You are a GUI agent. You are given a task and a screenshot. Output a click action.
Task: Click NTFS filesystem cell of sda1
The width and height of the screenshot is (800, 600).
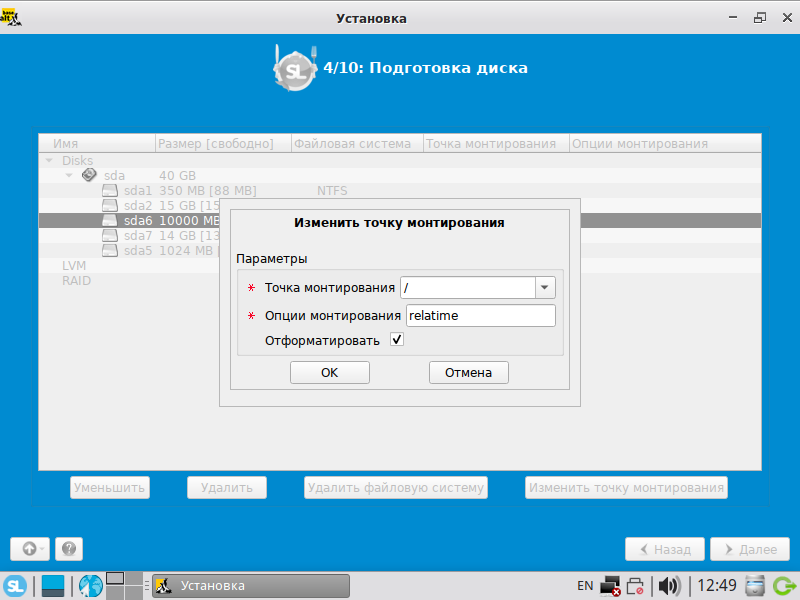pos(332,191)
